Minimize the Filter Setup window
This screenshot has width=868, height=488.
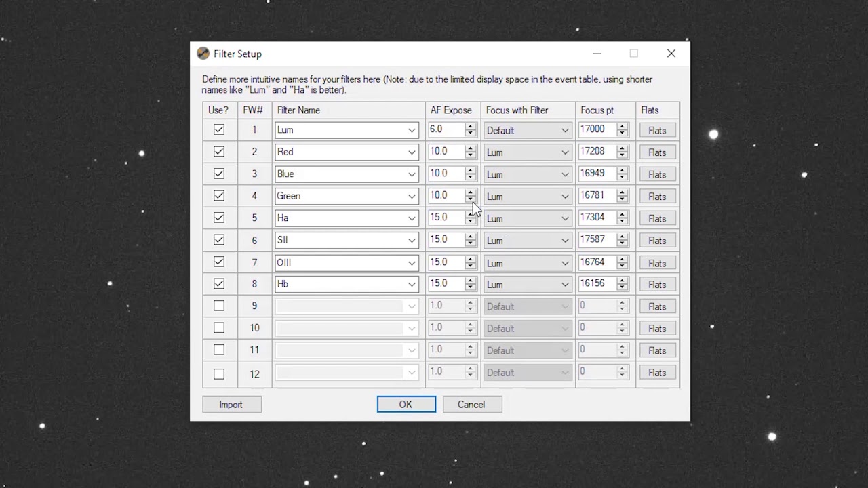pos(597,54)
